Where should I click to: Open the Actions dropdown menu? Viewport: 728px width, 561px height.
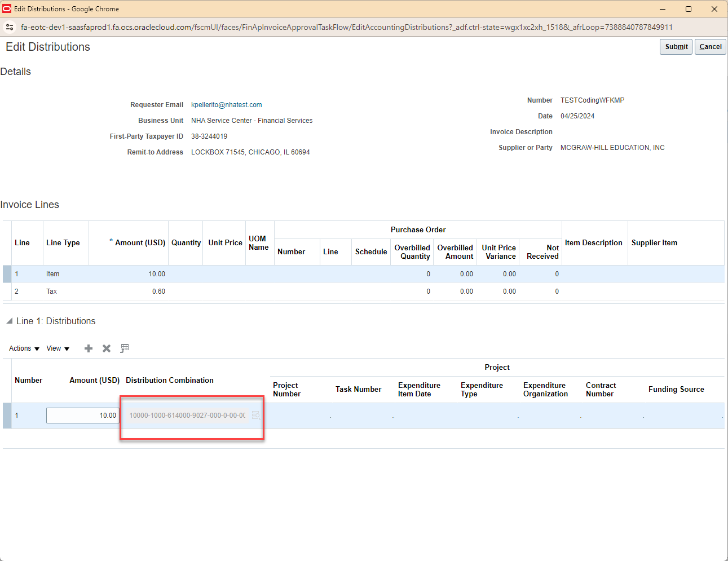[24, 348]
